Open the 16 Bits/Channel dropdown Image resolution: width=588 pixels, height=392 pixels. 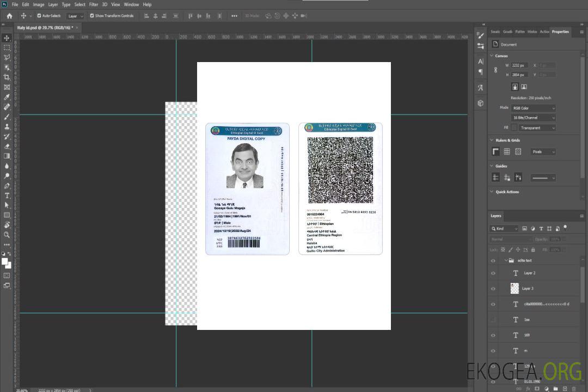point(533,118)
